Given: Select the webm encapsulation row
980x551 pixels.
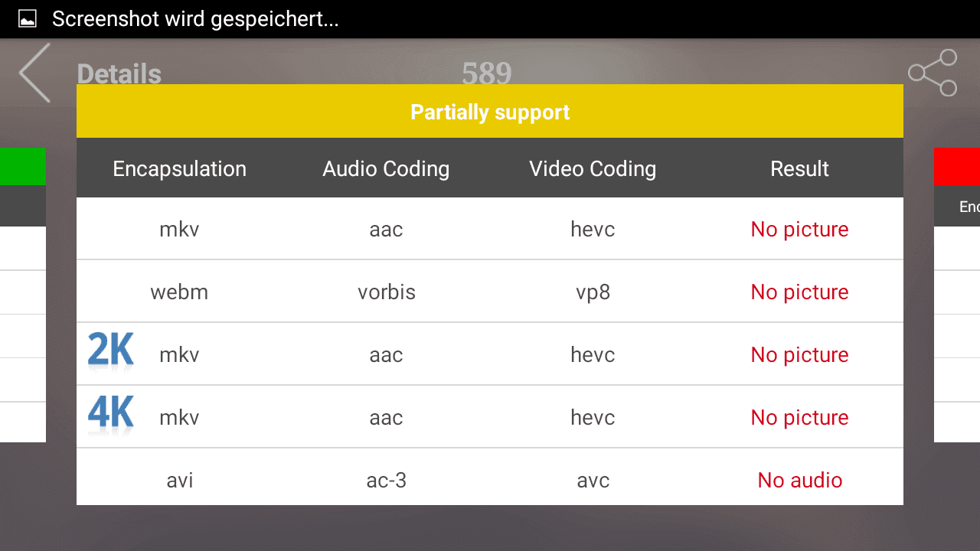Looking at the screenshot, I should point(490,292).
